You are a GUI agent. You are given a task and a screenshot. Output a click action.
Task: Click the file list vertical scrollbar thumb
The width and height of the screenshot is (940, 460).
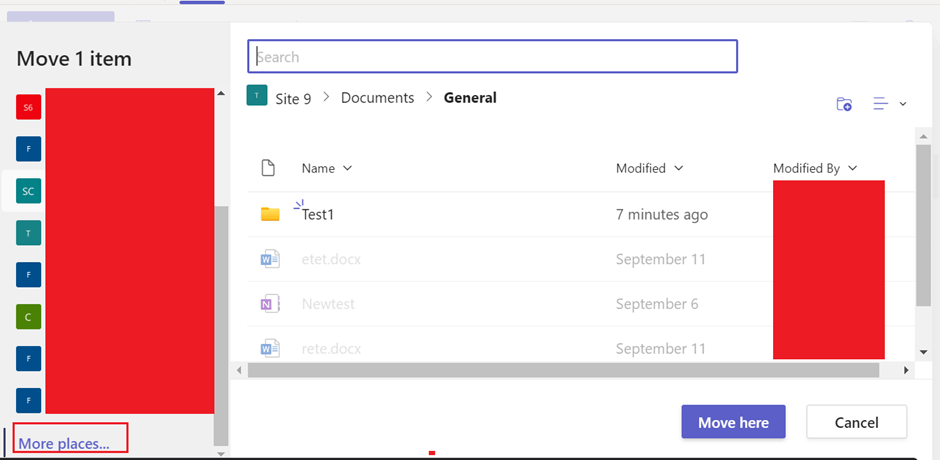click(924, 226)
